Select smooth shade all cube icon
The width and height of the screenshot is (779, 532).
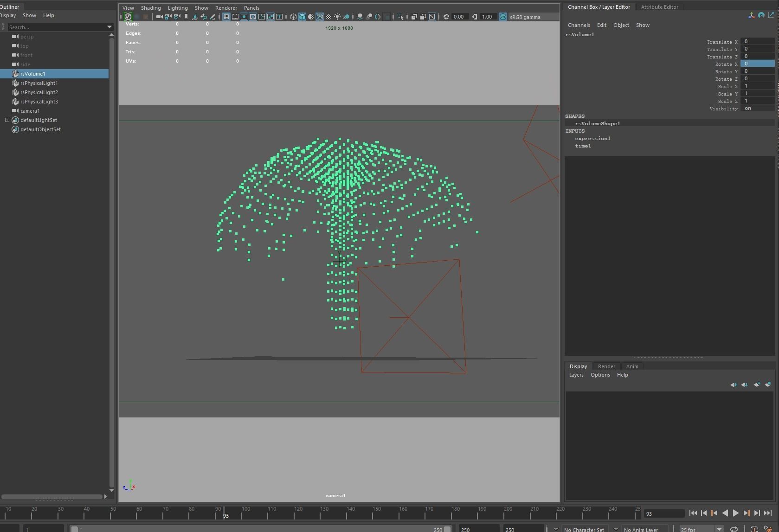pos(302,17)
